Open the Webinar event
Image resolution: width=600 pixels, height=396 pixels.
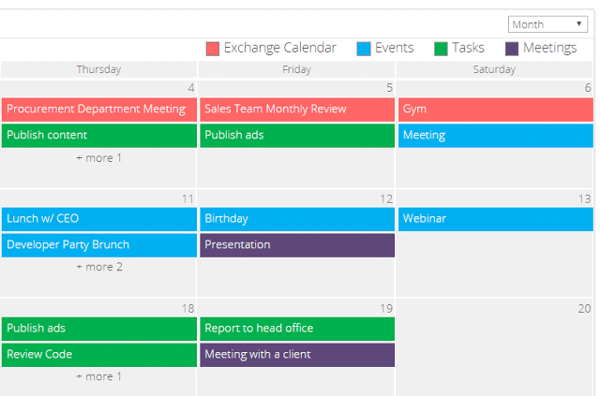point(496,219)
